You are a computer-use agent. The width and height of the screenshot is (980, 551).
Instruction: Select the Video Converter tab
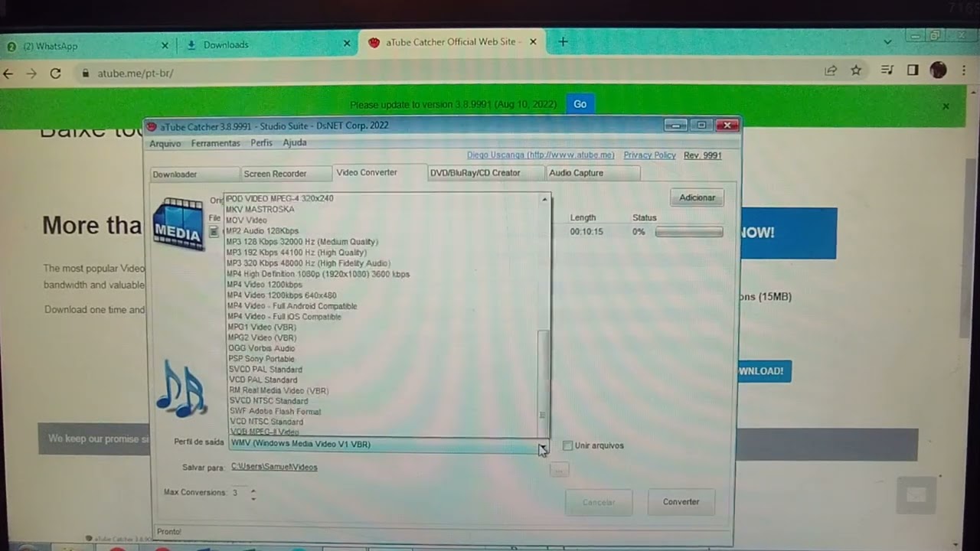point(379,172)
